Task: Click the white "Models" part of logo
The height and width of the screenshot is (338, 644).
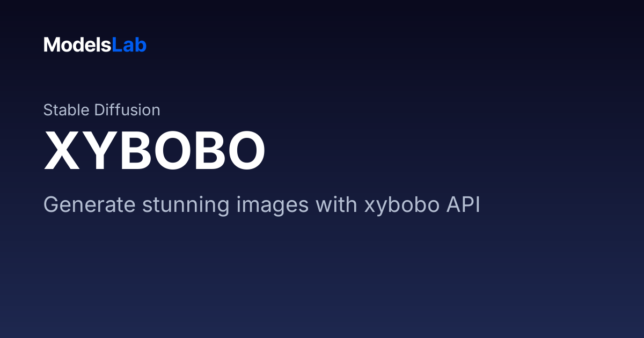Action: [77, 45]
